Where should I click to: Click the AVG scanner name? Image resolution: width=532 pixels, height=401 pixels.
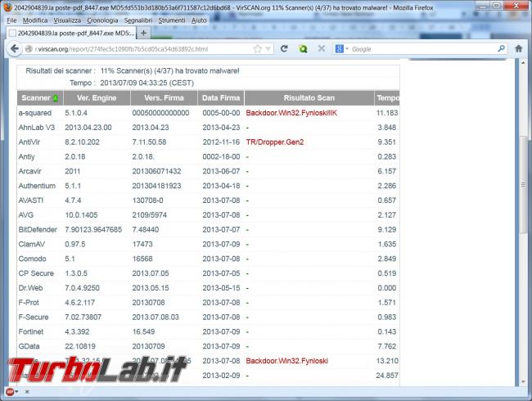[x=26, y=215]
